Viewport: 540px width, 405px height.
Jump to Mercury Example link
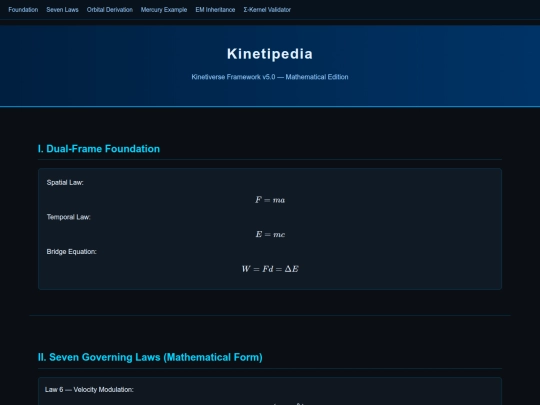click(x=164, y=10)
